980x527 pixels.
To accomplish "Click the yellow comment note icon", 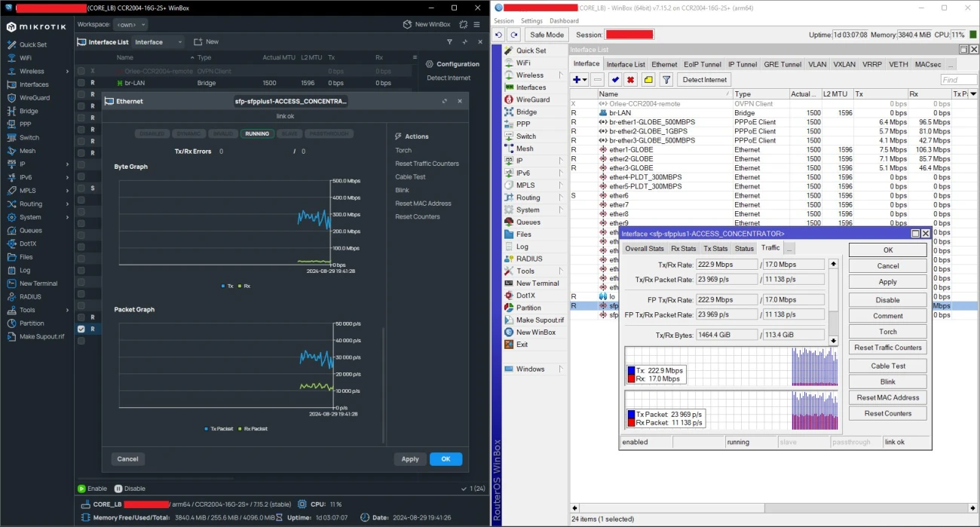I will point(648,79).
